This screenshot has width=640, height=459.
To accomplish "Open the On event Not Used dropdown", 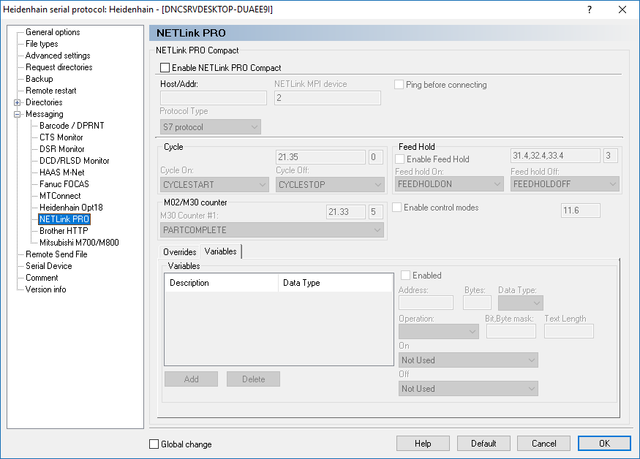I will [x=468, y=360].
